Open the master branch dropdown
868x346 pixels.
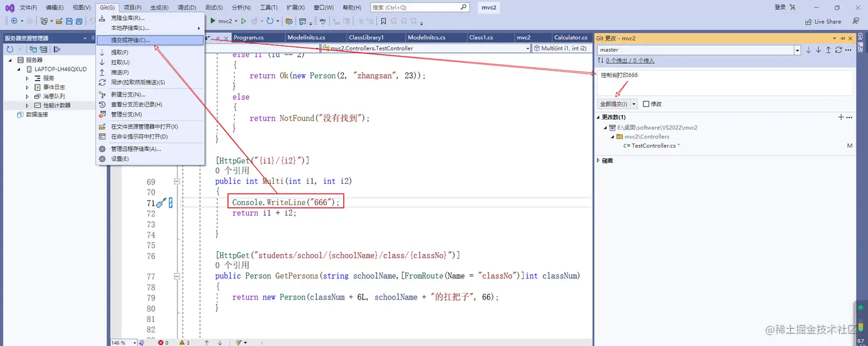[x=797, y=50]
